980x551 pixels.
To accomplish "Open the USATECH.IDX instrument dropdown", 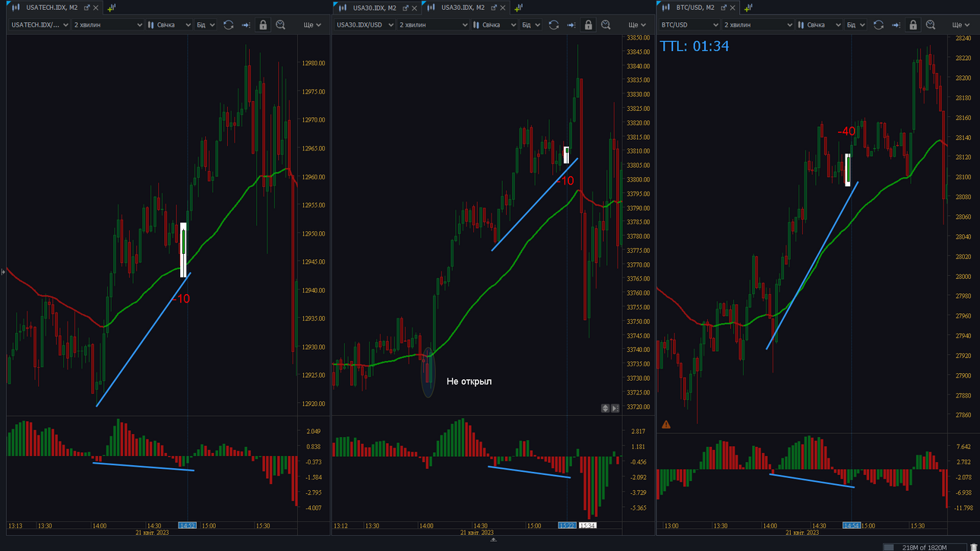I will (40, 25).
